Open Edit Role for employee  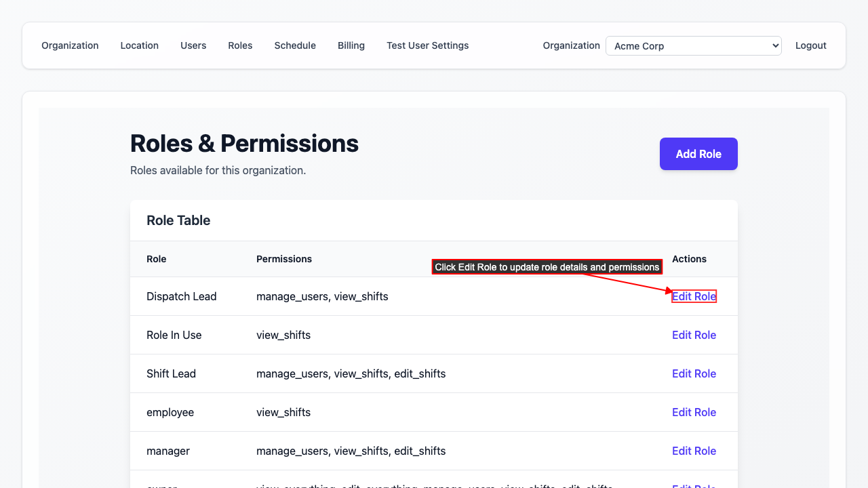(x=694, y=412)
